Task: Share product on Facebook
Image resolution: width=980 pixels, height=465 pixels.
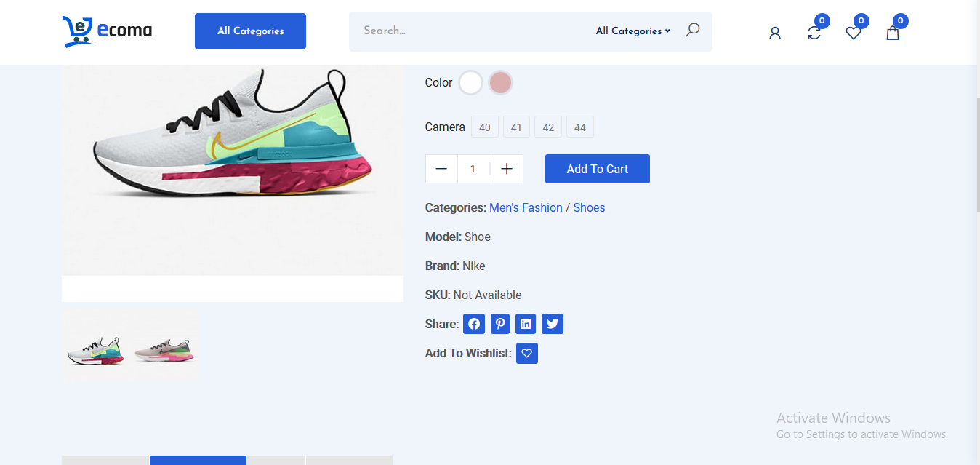Action: click(x=474, y=324)
